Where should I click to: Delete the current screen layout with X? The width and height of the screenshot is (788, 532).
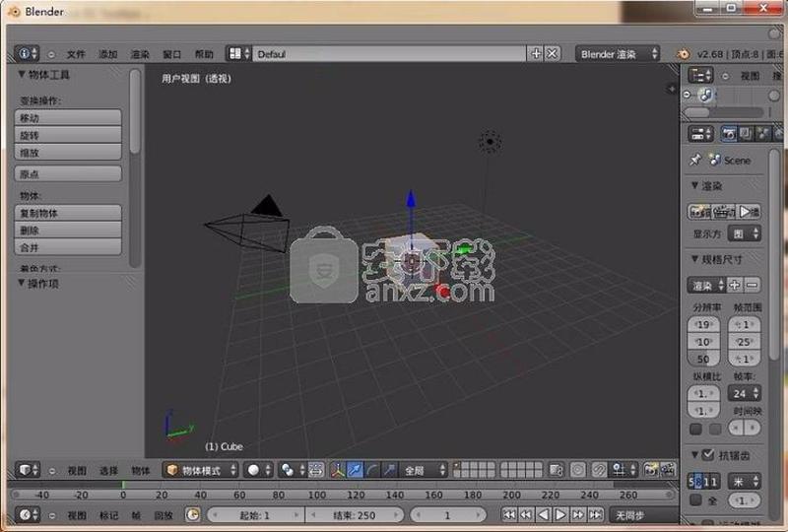(x=552, y=53)
